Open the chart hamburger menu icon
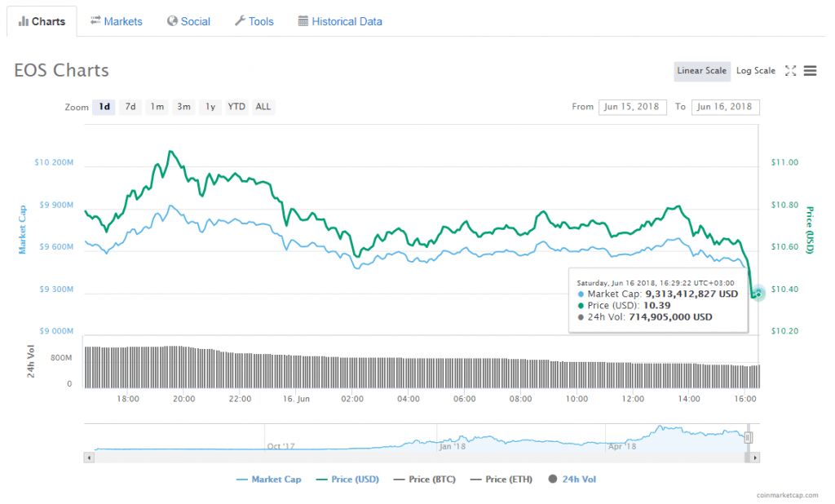The image size is (835, 504). coord(810,71)
